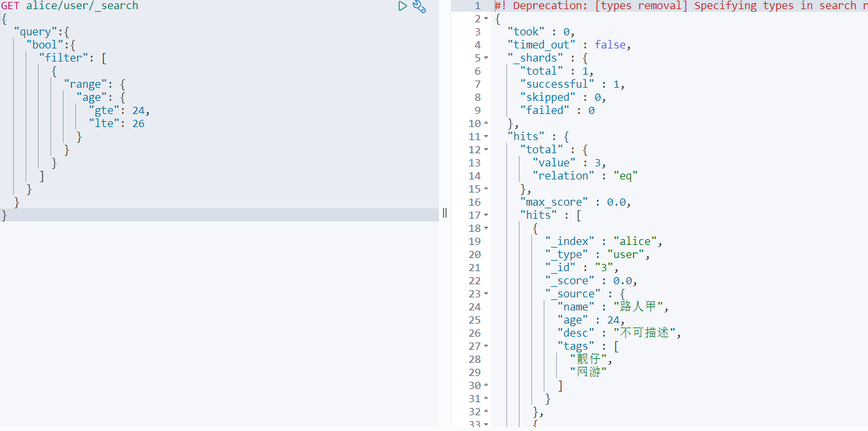The image size is (868, 431).
Task: Collapse the "tags" array at line 27
Action: tap(486, 346)
